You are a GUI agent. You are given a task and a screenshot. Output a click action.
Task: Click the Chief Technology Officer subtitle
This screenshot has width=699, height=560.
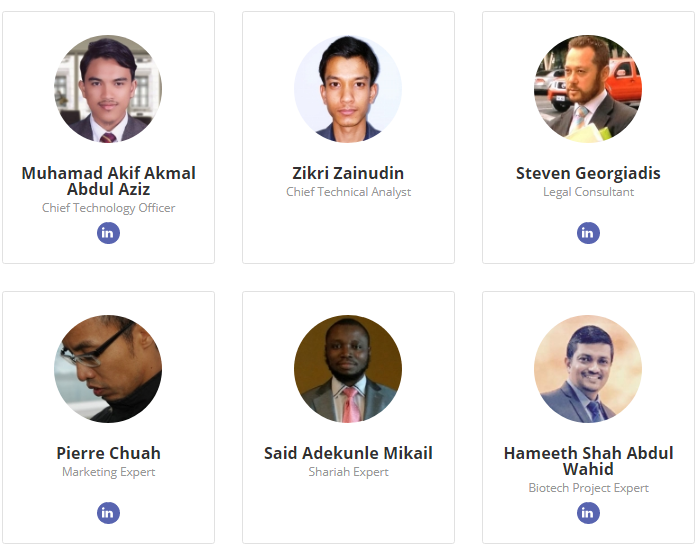(108, 208)
